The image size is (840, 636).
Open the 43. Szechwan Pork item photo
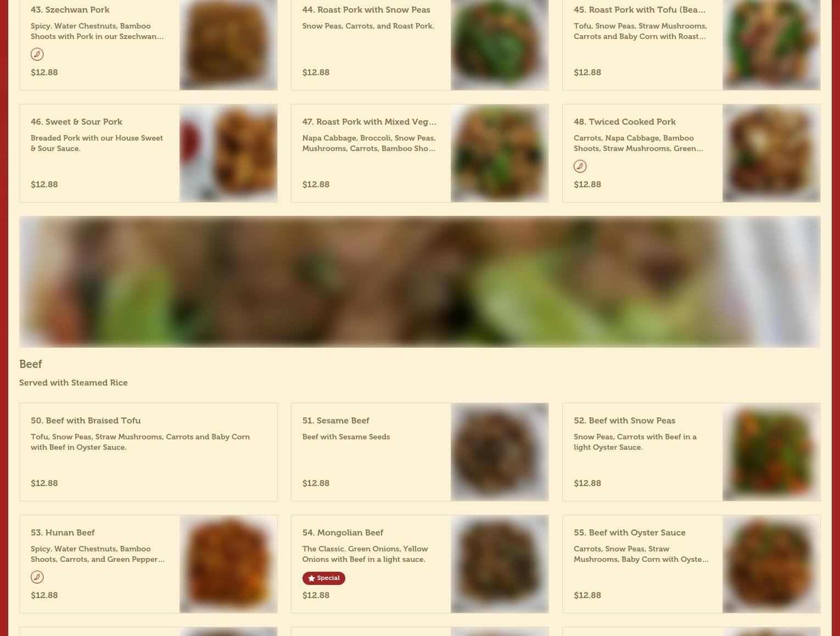(x=228, y=44)
